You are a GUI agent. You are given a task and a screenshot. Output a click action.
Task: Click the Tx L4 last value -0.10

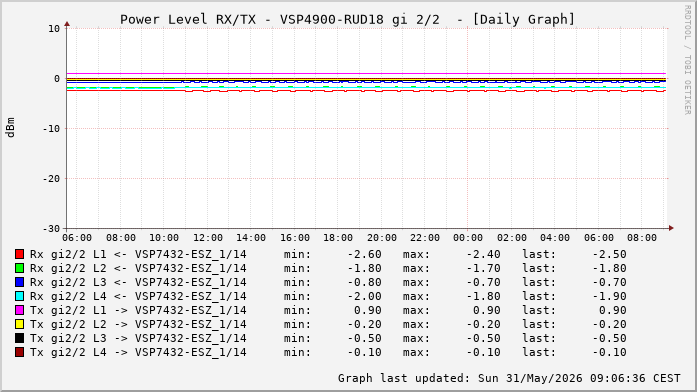coord(609,352)
